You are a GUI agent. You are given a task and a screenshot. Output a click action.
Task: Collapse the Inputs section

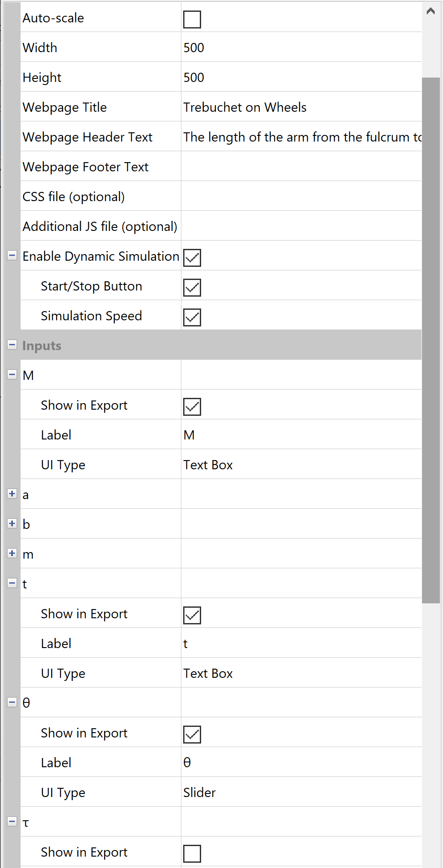coord(12,345)
